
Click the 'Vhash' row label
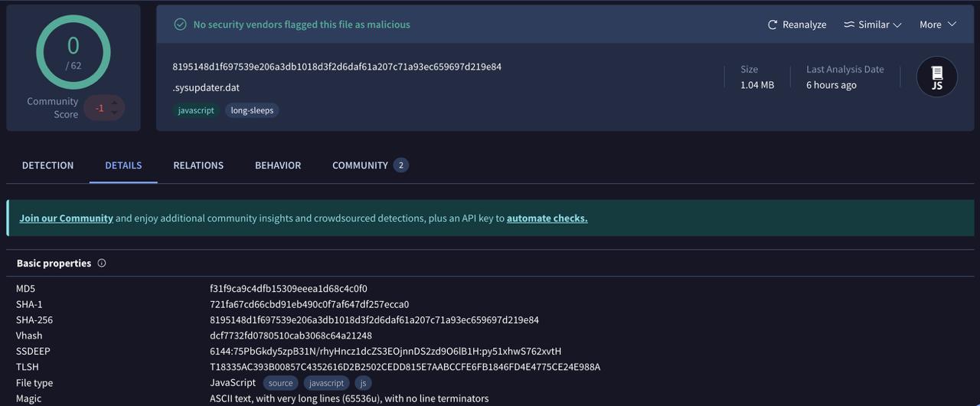(29, 336)
